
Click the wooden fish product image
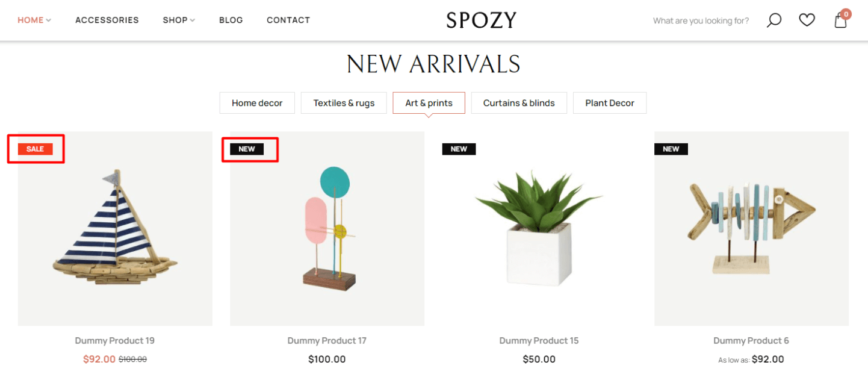click(751, 229)
